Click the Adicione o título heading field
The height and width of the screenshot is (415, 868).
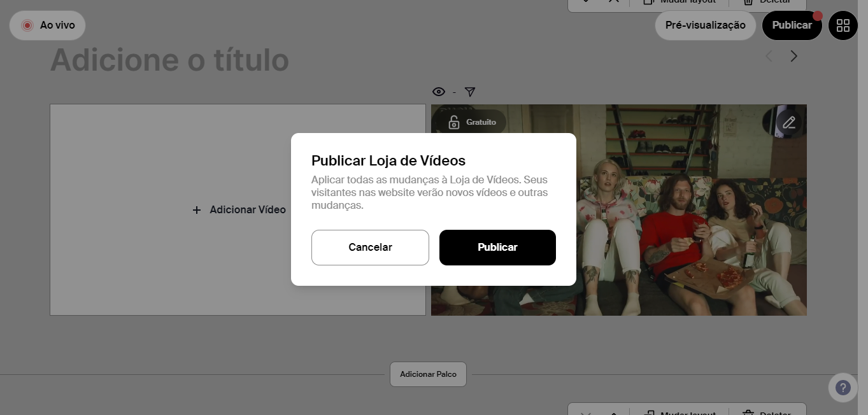coord(169,60)
